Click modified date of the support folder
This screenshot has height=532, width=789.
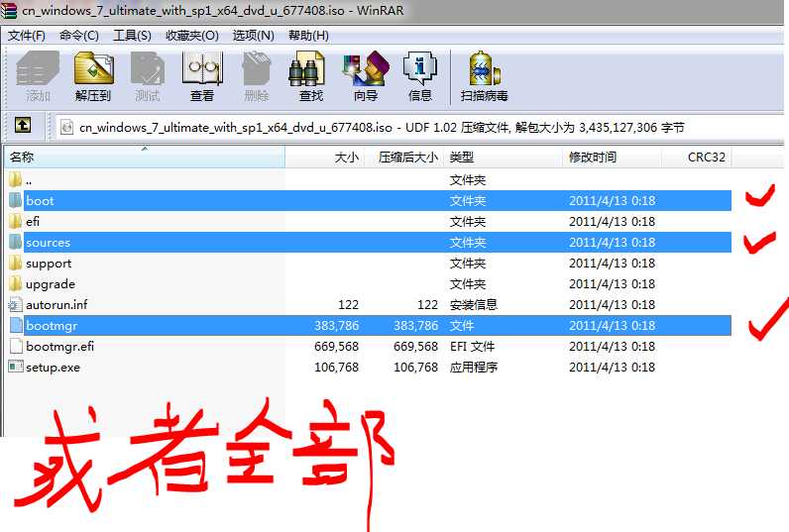[x=612, y=263]
